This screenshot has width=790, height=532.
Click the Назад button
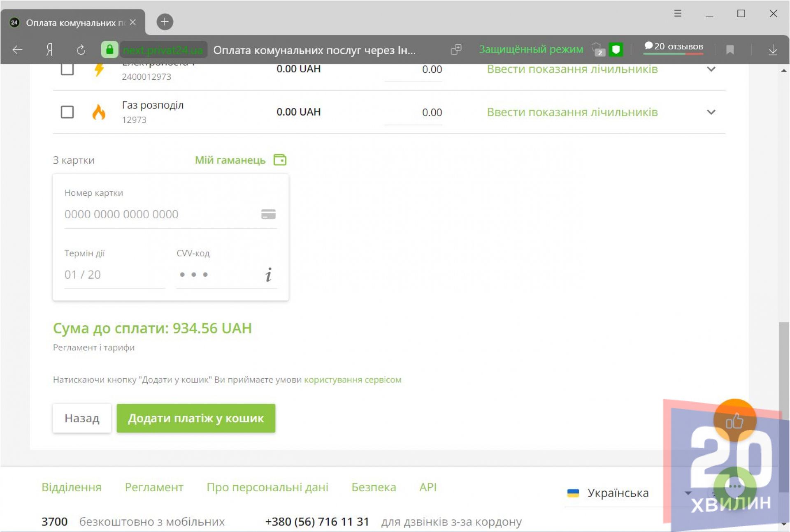tap(82, 418)
